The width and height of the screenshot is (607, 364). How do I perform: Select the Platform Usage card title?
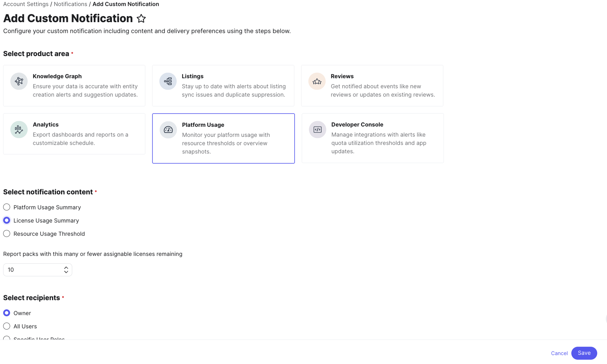point(203,125)
